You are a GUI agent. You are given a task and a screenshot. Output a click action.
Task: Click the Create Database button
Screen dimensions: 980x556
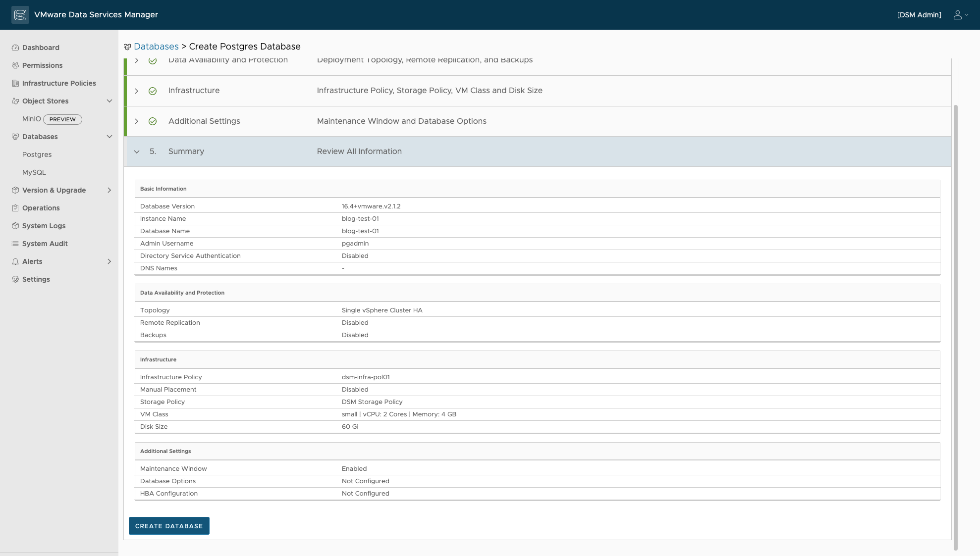point(169,526)
